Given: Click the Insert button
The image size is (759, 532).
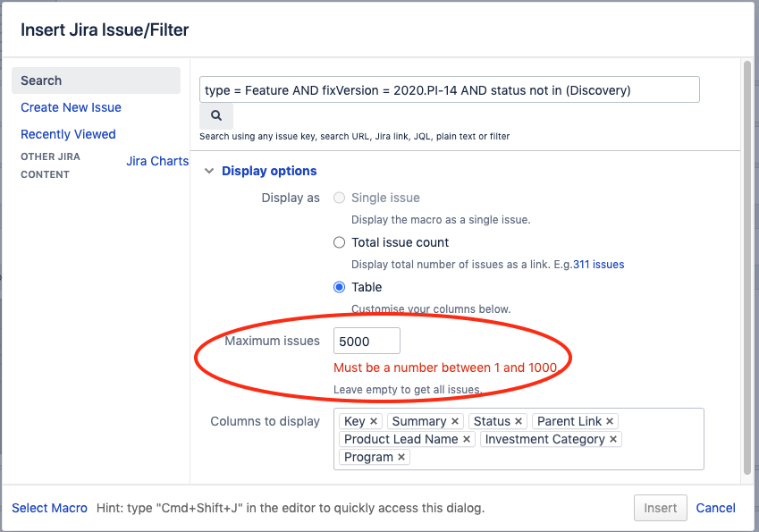Looking at the screenshot, I should pyautogui.click(x=660, y=508).
